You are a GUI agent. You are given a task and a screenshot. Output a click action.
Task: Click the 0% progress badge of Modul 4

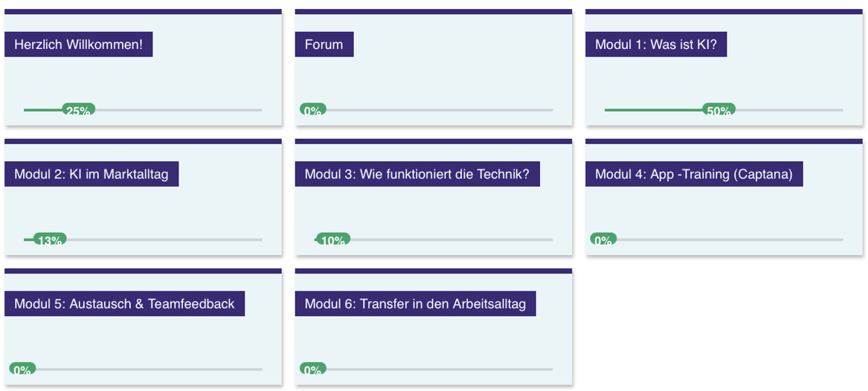(x=602, y=239)
